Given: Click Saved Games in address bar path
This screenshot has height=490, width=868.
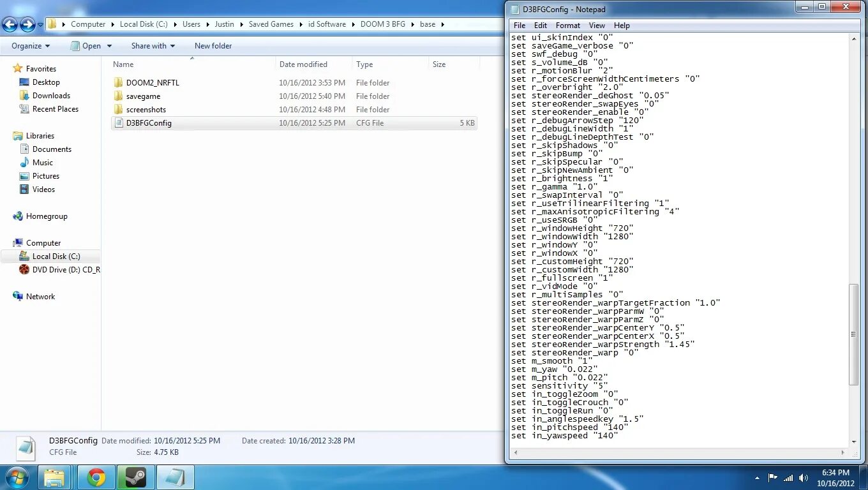Looking at the screenshot, I should [x=271, y=24].
